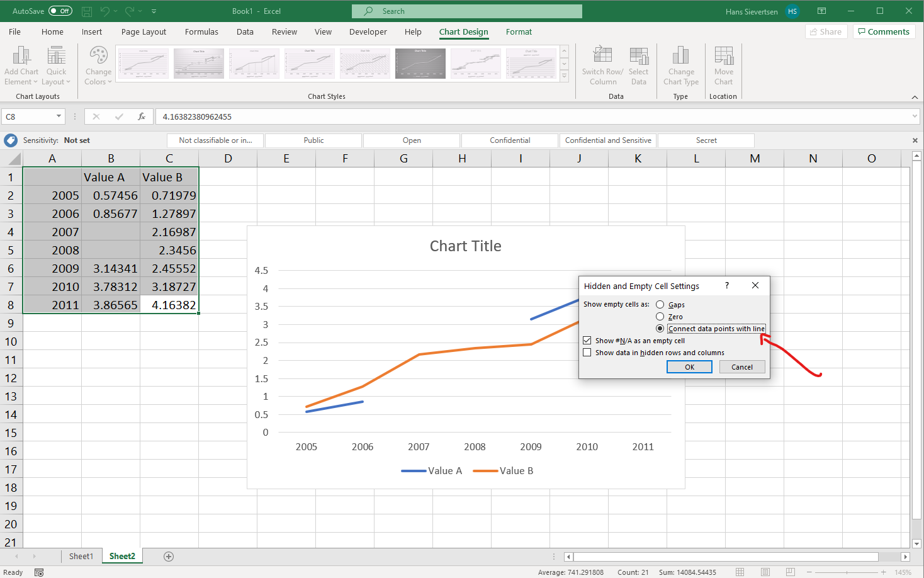Click the sensitivity shield icon
924x578 pixels.
tap(10, 140)
